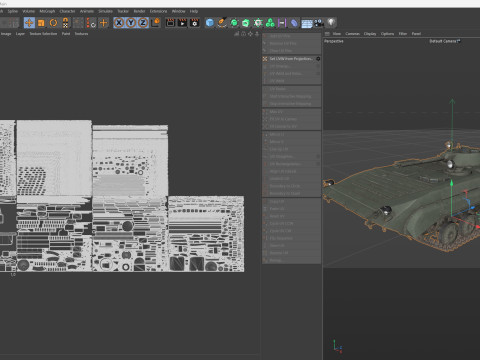This screenshot has height=360, width=480.
Task: Open UV editor Paint menu
Action: pos(66,34)
